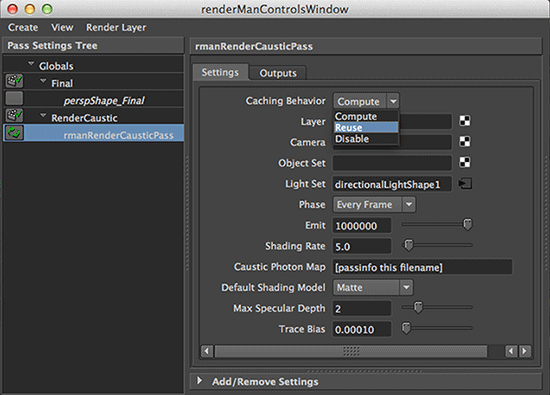The height and width of the screenshot is (395, 550).
Task: Open the Default Shading Model dropdown
Action: pyautogui.click(x=373, y=288)
